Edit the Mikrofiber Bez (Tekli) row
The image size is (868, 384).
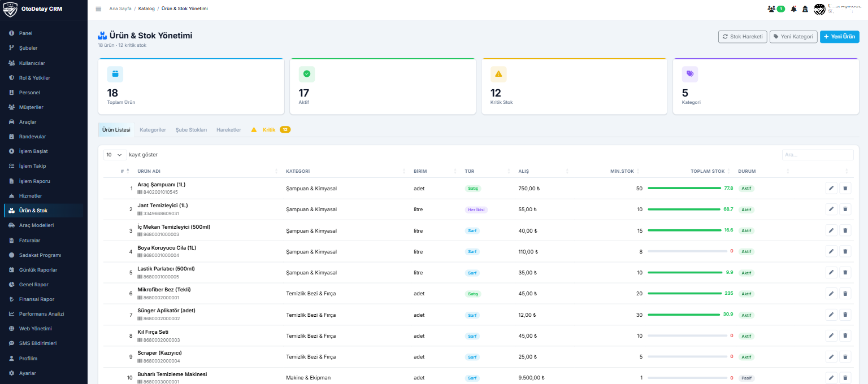831,294
